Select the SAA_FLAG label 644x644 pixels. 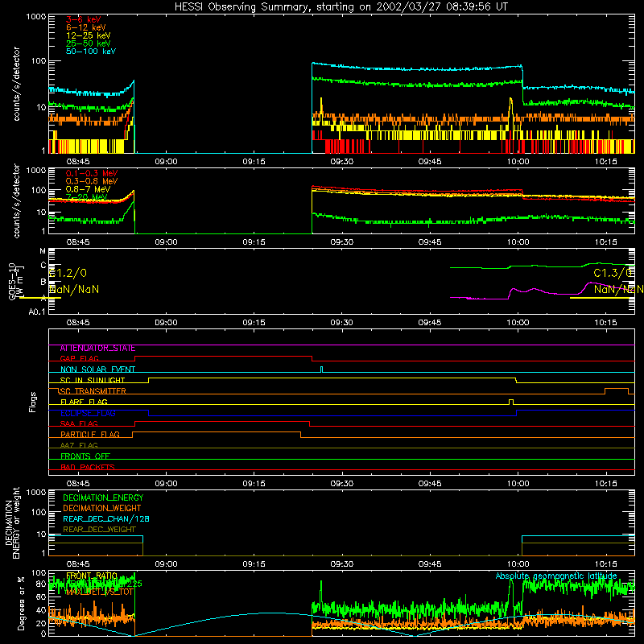pyautogui.click(x=79, y=423)
